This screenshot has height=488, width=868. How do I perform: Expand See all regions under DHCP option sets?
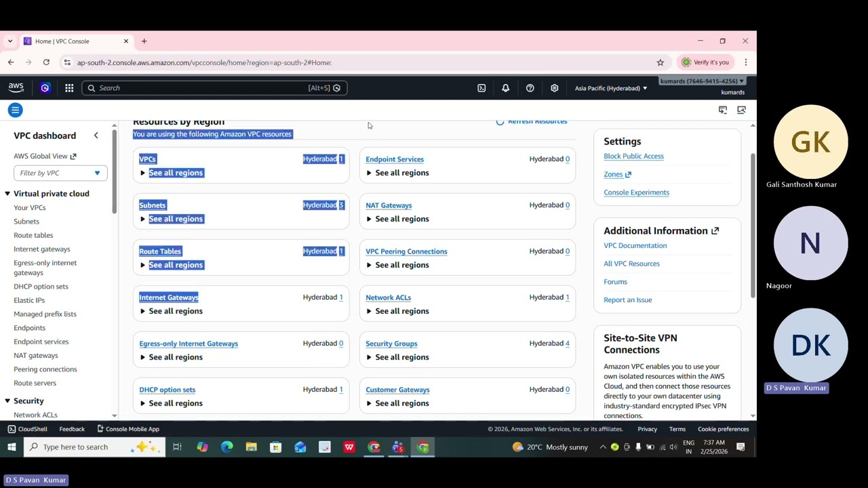click(x=171, y=403)
